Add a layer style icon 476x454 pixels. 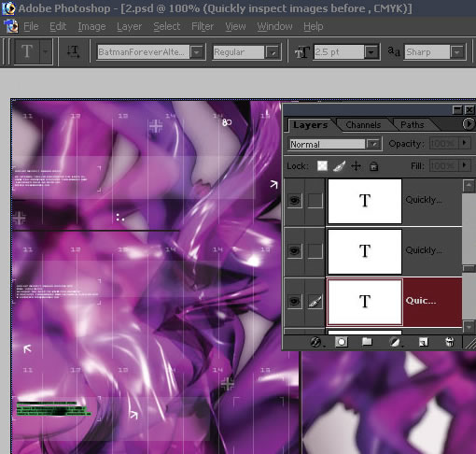pyautogui.click(x=315, y=342)
